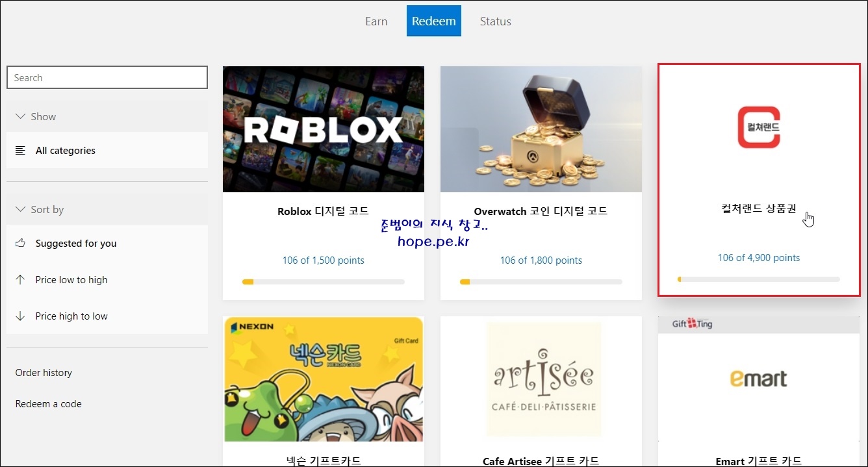Collapse the Sort by section chevron
This screenshot has width=868, height=467.
pyautogui.click(x=20, y=209)
